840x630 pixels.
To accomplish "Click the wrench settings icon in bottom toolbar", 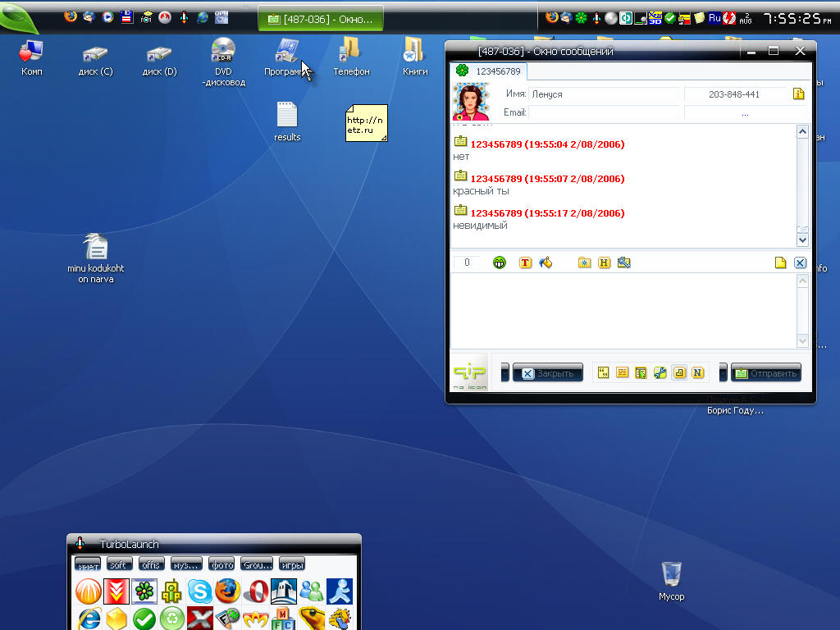I will pyautogui.click(x=660, y=372).
